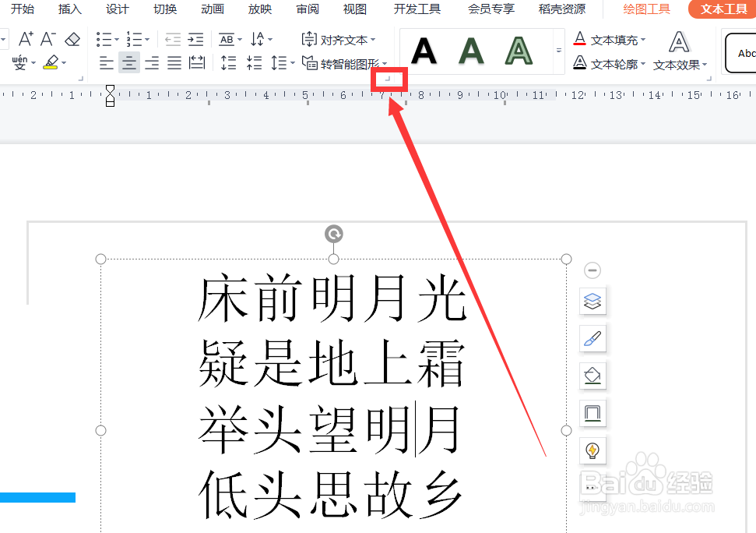Viewport: 756px width, 533px height.
Task: Open the 文本填充 dropdown arrow
Action: tap(643, 40)
